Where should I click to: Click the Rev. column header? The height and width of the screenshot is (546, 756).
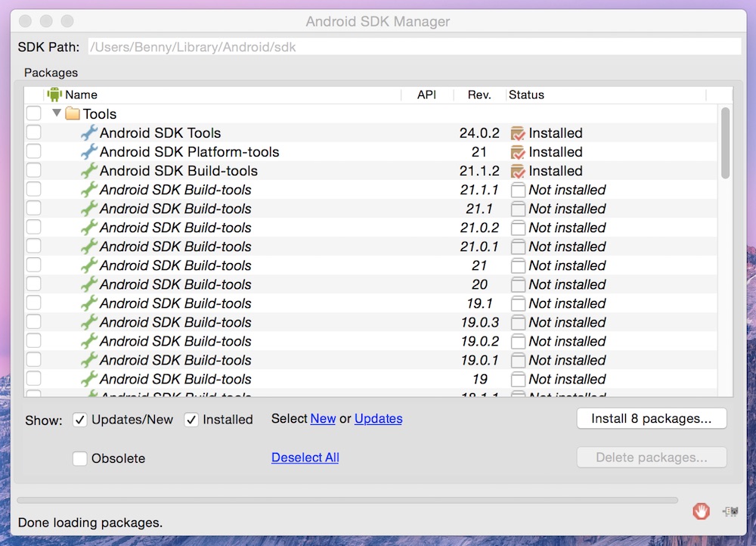pos(480,95)
